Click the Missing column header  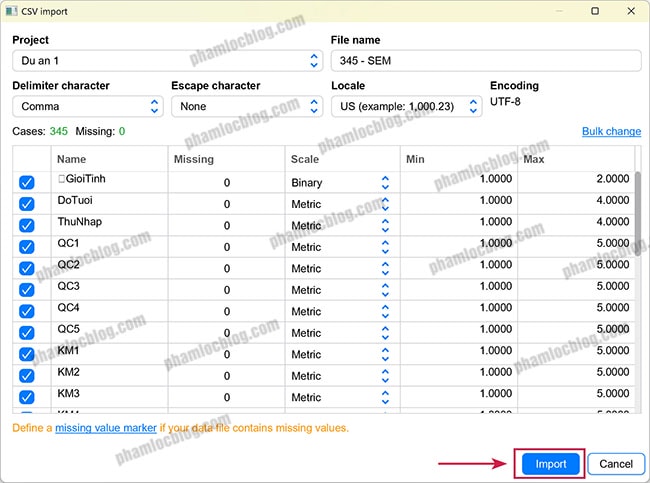point(226,159)
